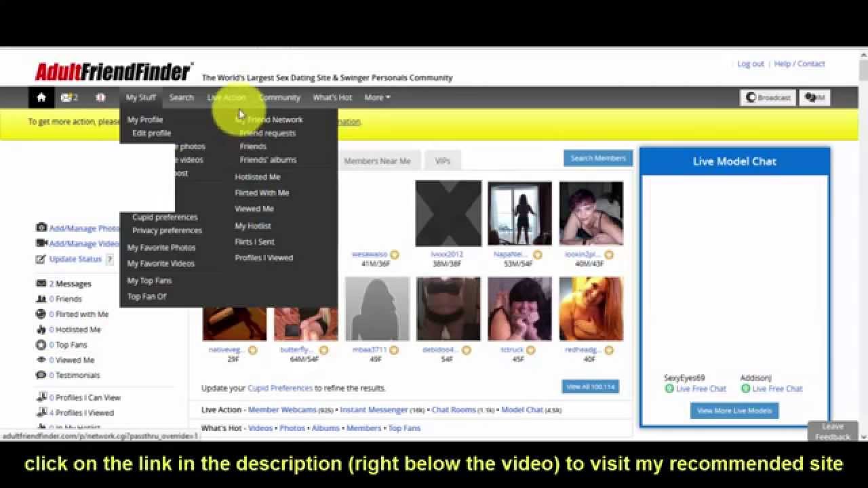Image resolution: width=868 pixels, height=488 pixels.
Task: Click the camera icon beside Add/Manage Photos
Action: [x=41, y=228]
